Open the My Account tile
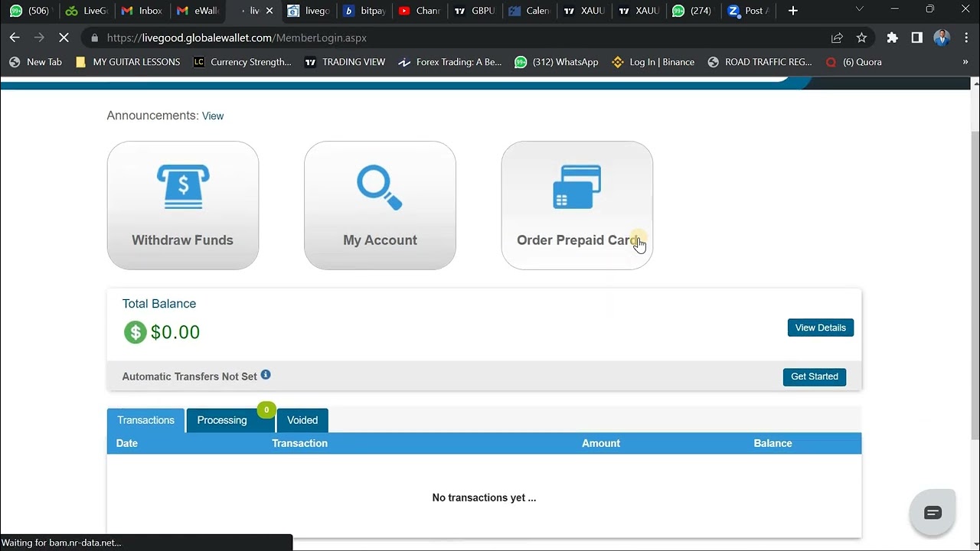 380,205
